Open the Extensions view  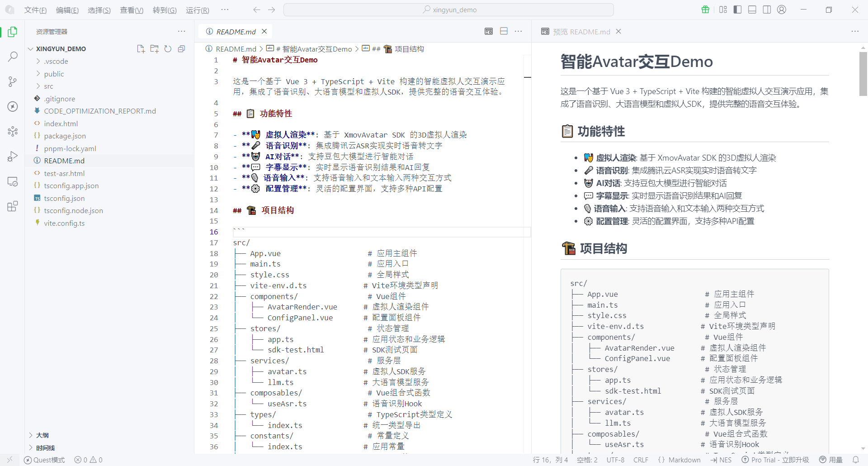click(x=13, y=206)
